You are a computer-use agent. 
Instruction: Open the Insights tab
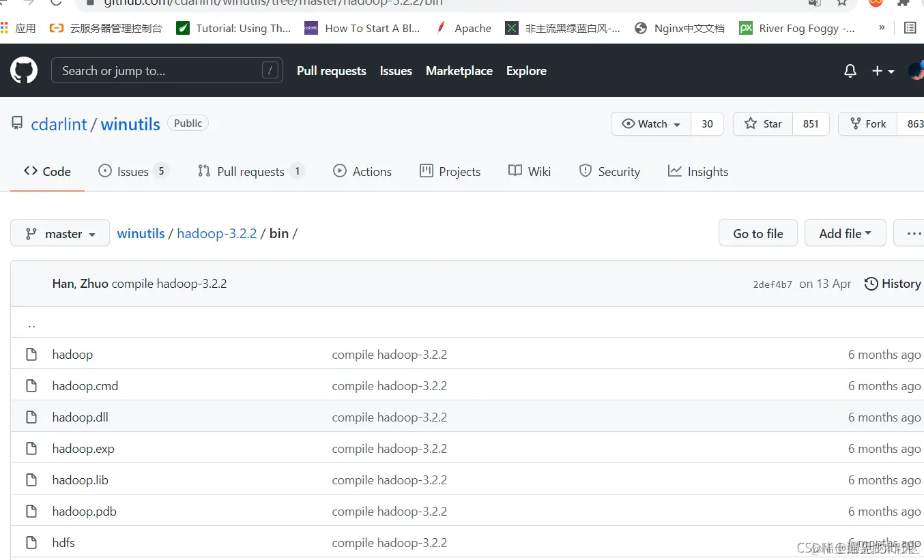(698, 171)
